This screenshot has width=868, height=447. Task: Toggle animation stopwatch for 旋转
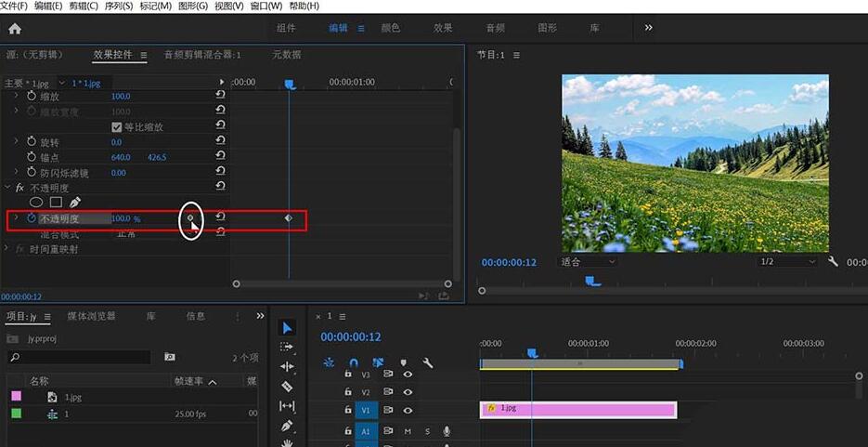click(31, 142)
